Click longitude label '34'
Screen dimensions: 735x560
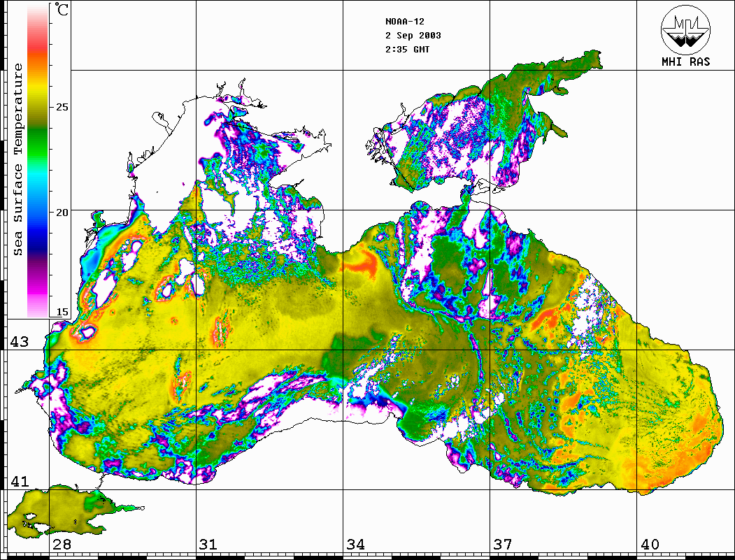[x=355, y=544]
